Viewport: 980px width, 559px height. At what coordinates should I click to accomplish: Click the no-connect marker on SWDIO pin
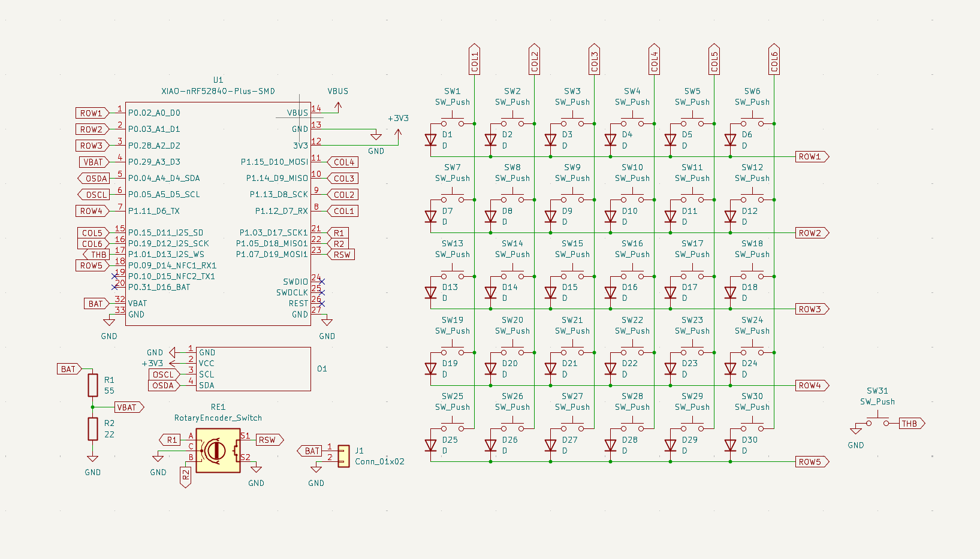click(322, 282)
